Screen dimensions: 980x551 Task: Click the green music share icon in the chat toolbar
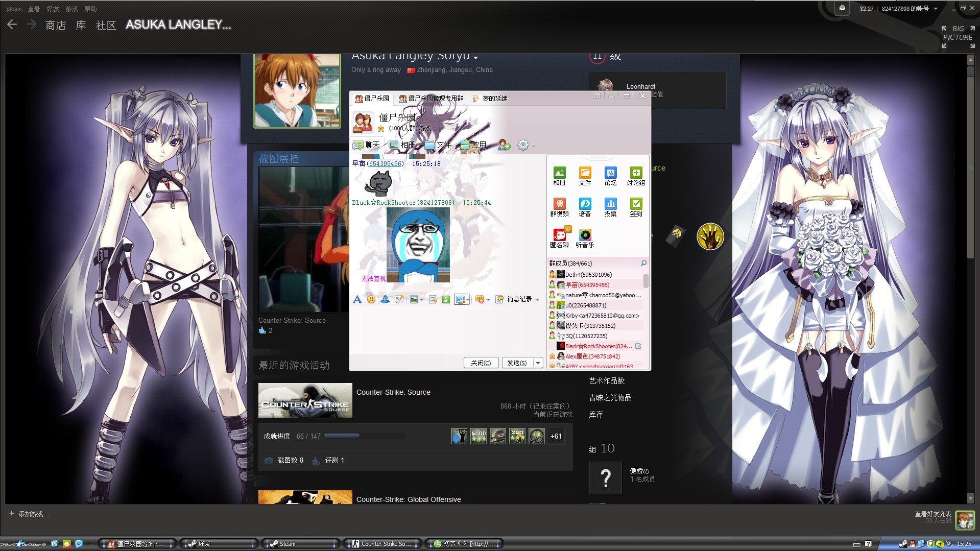pos(446,299)
